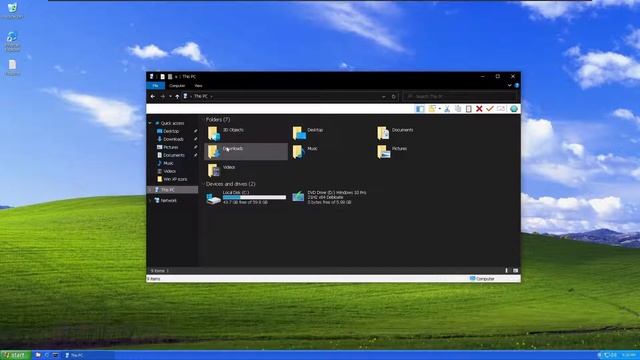
Task: Select the Local Disk (C:) drive
Action: coord(246,197)
